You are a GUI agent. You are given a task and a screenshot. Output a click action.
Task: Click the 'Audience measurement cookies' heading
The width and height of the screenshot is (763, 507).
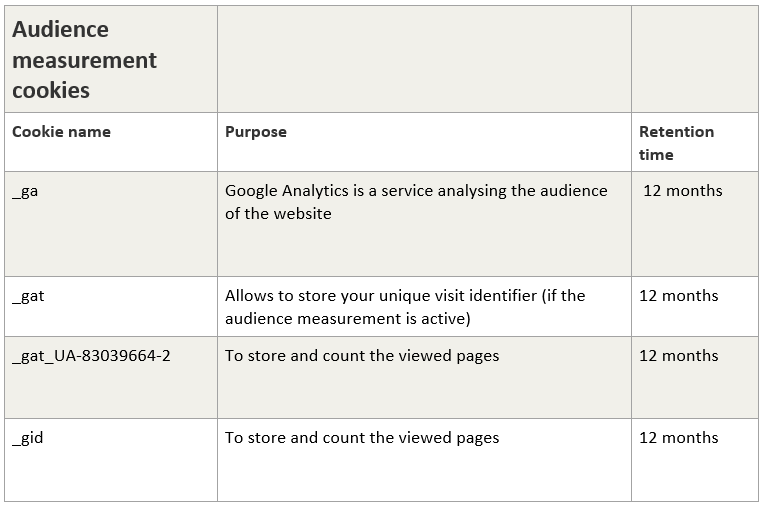point(84,60)
